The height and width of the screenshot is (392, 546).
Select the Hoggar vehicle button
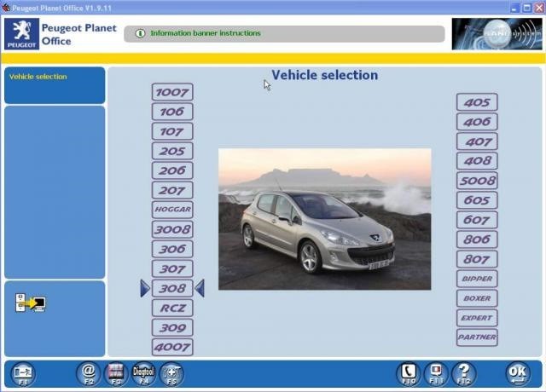(x=172, y=210)
